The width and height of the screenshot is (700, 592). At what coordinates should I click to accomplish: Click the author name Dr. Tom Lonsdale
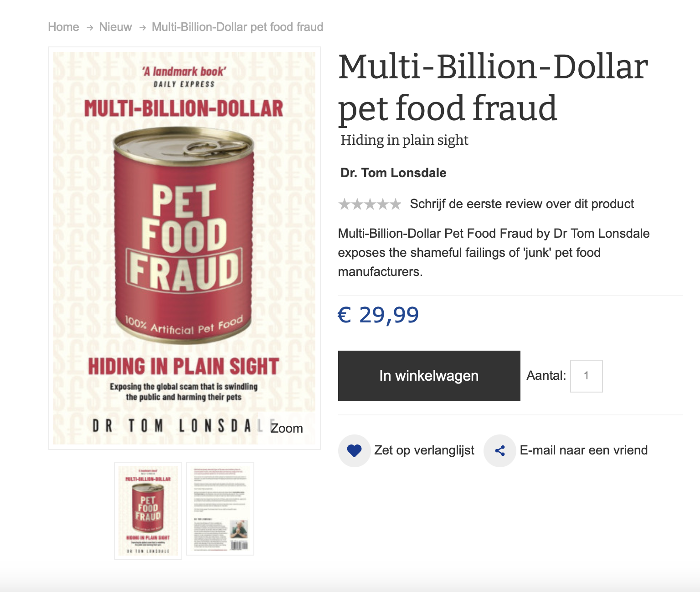(393, 173)
